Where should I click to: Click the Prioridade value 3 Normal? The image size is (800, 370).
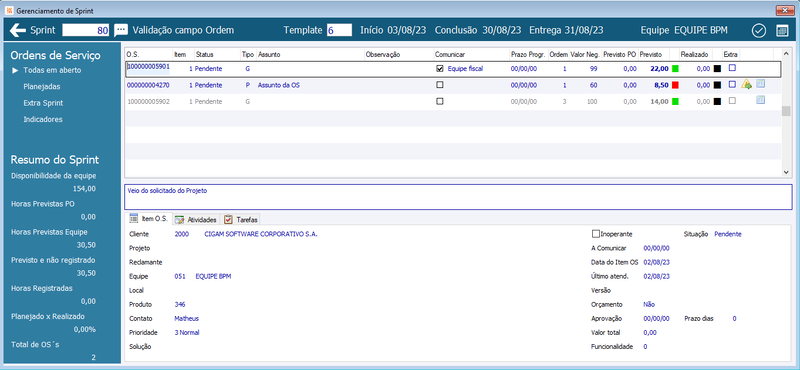pos(187,332)
